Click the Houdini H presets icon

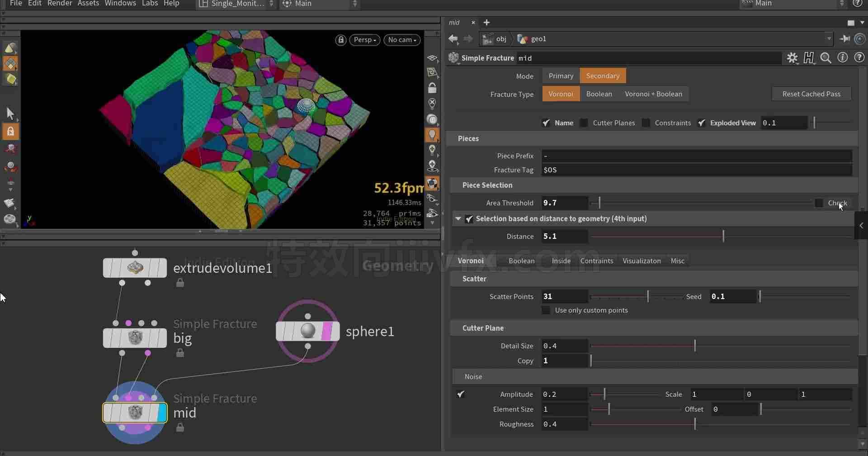(x=809, y=58)
